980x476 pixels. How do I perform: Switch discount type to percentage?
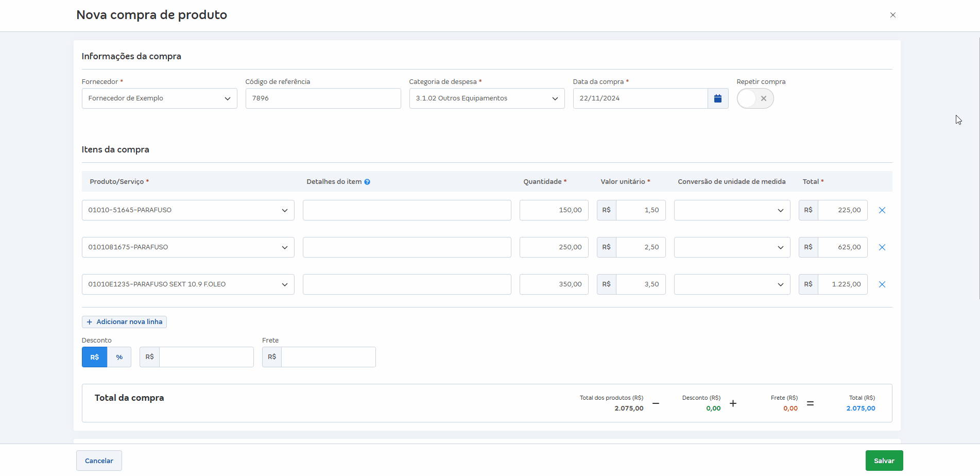pos(119,357)
